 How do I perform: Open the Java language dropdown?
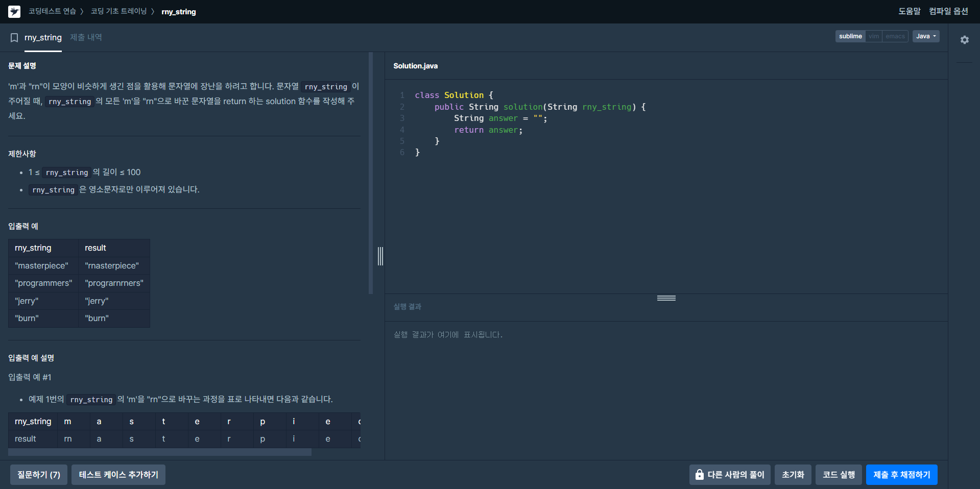pos(926,36)
